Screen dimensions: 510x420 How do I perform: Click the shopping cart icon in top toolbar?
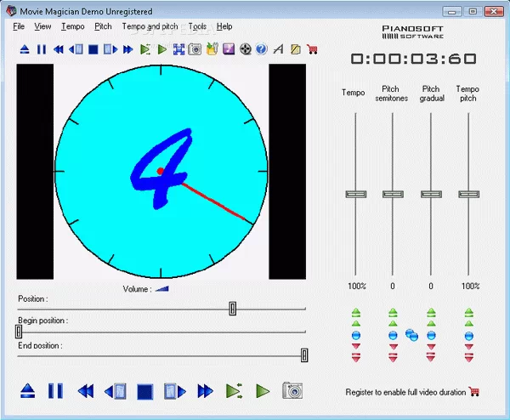(x=312, y=49)
